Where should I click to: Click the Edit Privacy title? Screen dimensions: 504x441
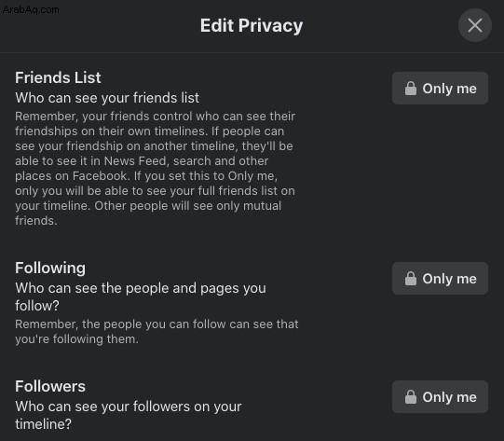click(x=252, y=26)
